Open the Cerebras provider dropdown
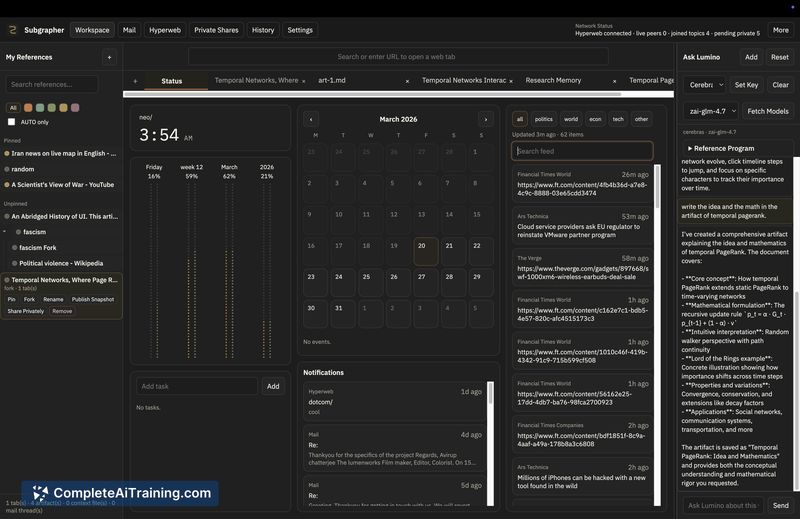 pyautogui.click(x=705, y=85)
